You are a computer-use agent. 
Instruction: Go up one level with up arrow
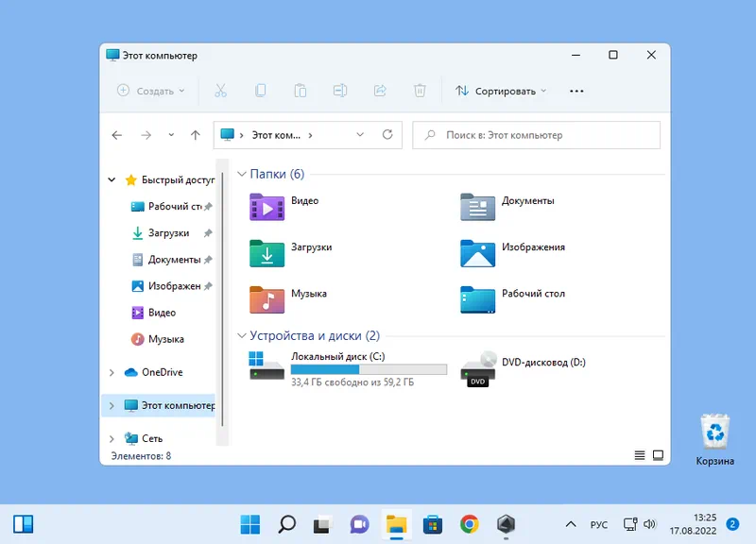tap(196, 135)
